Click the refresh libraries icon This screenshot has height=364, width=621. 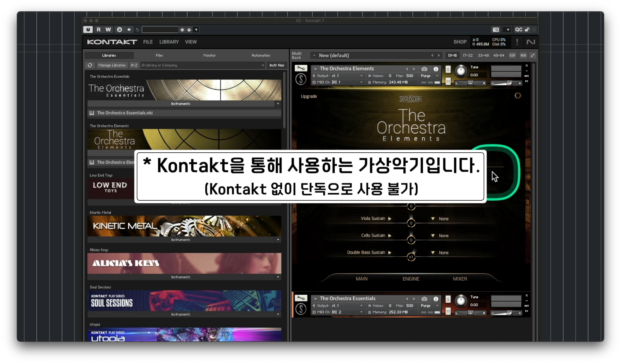pos(90,65)
